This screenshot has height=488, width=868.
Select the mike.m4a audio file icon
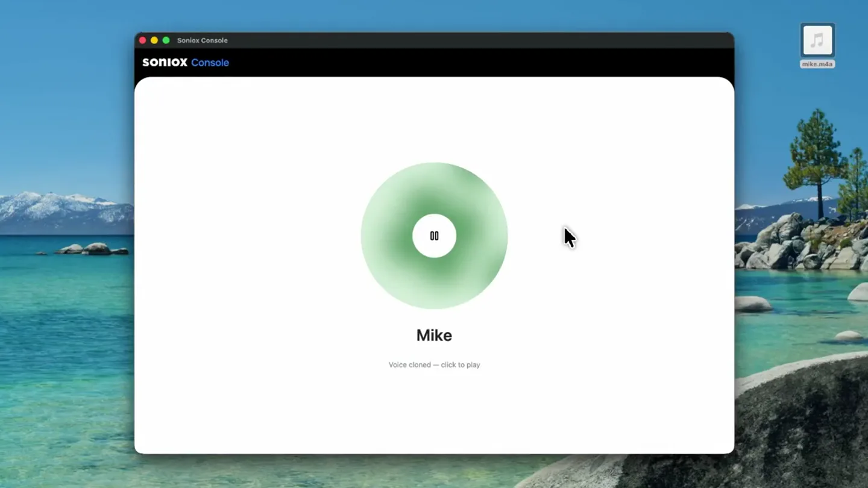tap(817, 40)
